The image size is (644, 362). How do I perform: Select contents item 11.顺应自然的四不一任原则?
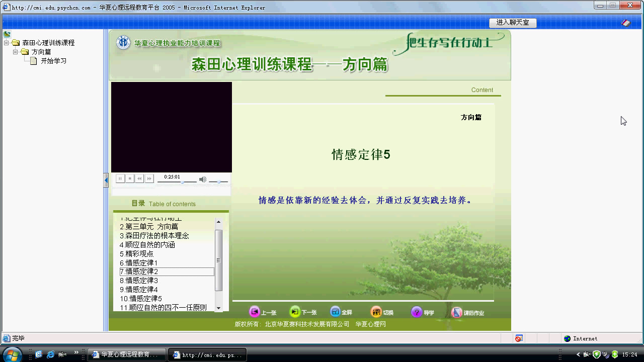(163, 308)
